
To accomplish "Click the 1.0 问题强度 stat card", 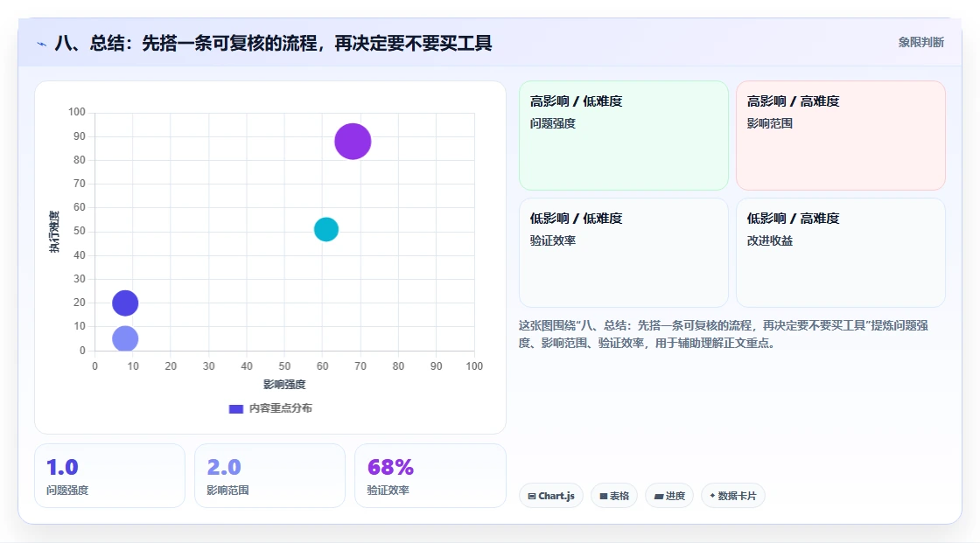I will click(x=110, y=476).
